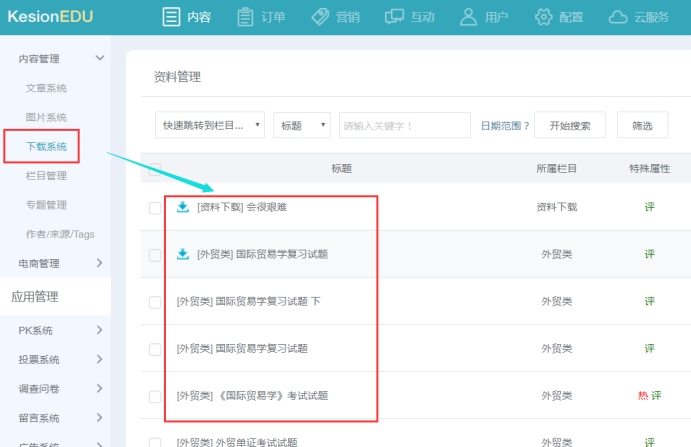Click the 资料管理 page title
The height and width of the screenshot is (447, 691).
[177, 77]
